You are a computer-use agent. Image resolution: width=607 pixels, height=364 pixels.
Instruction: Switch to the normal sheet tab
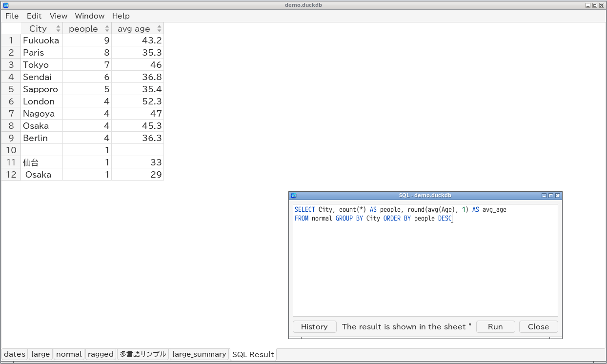coord(69,354)
